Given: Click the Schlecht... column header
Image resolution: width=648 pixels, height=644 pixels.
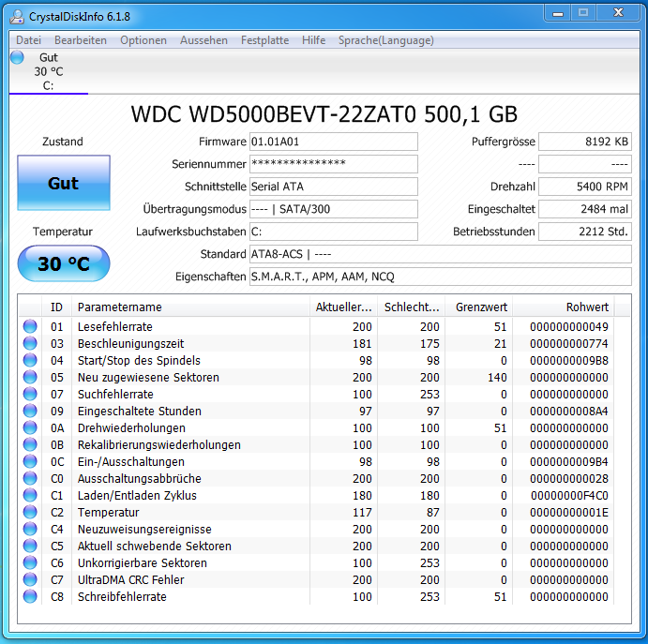Looking at the screenshot, I should (412, 307).
